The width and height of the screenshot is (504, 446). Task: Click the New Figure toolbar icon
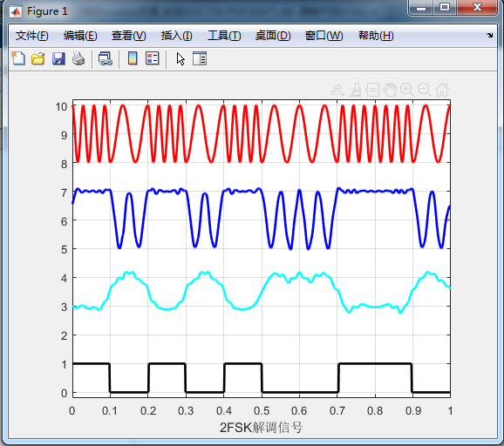tap(18, 58)
